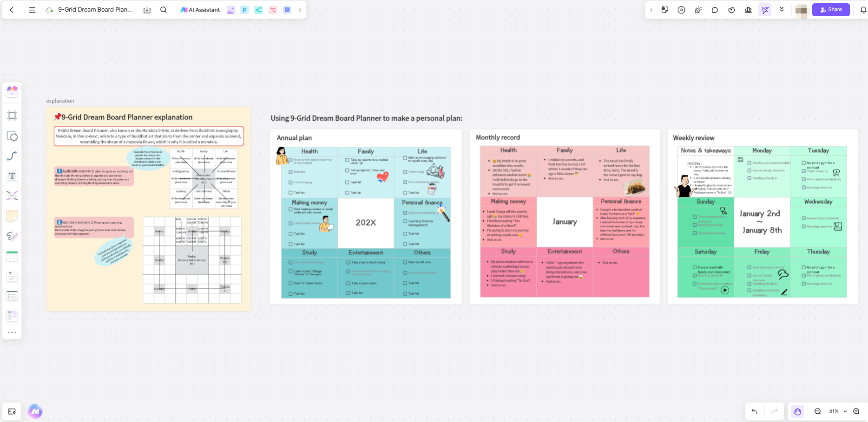
Task: Open the hamburger main menu
Action: click(x=32, y=10)
